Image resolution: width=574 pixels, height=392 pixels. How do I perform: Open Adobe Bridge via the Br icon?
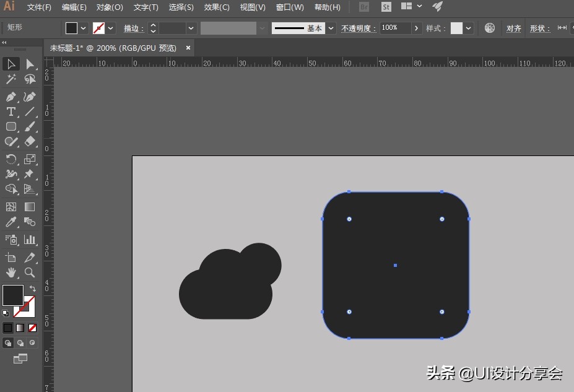coord(363,7)
